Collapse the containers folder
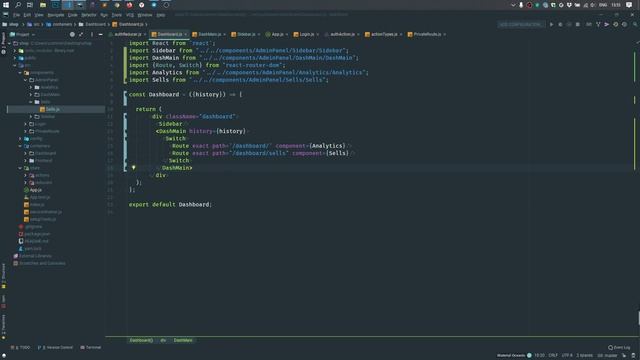 tap(20, 146)
